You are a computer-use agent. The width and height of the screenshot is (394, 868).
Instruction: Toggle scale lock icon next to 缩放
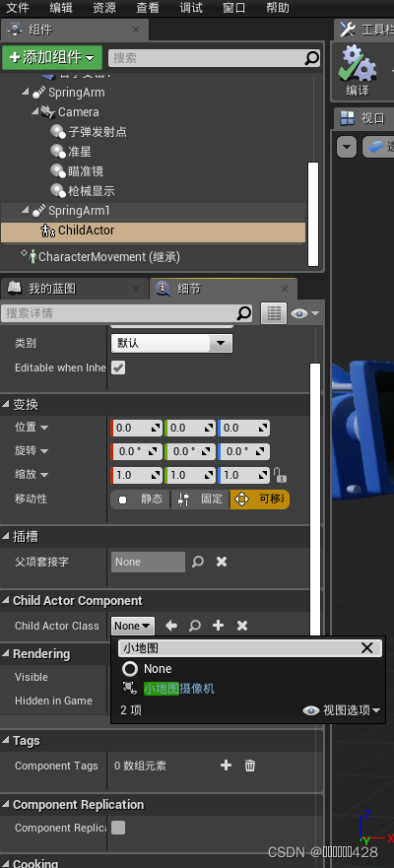[280, 475]
